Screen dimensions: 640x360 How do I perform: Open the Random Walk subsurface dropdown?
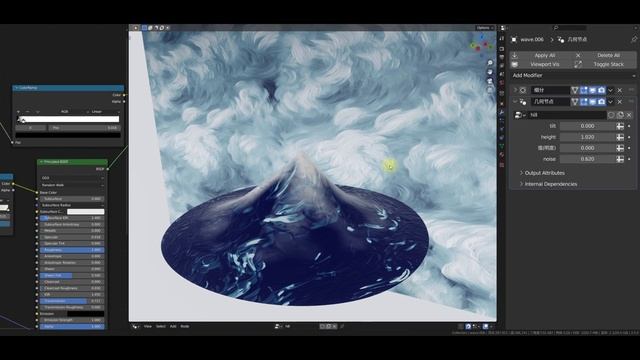[72, 185]
